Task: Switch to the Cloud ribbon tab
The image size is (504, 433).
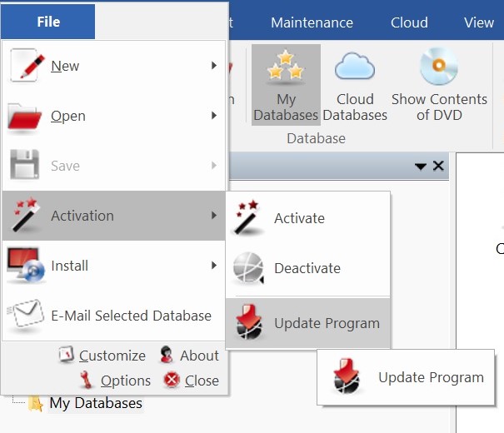Action: coord(409,22)
